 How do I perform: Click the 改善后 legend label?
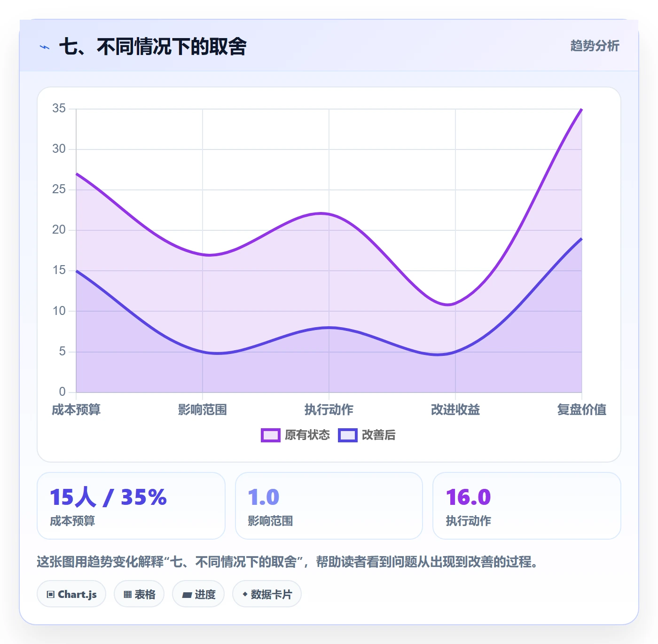pyautogui.click(x=378, y=435)
